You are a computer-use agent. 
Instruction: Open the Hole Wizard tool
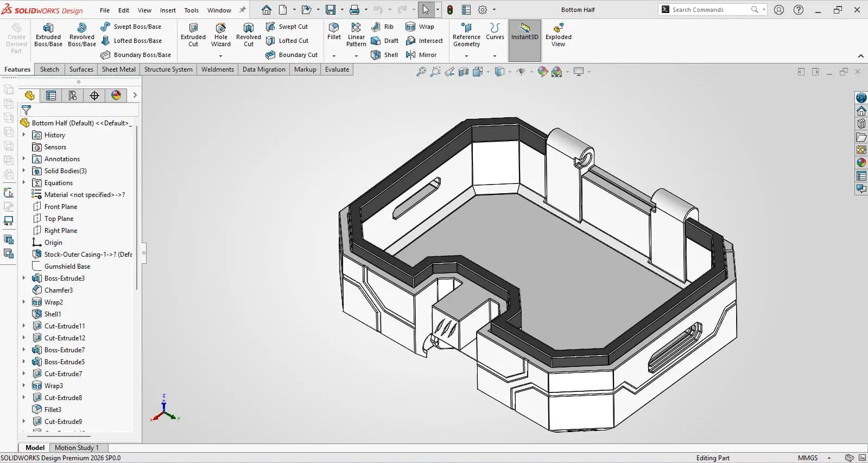[x=221, y=35]
